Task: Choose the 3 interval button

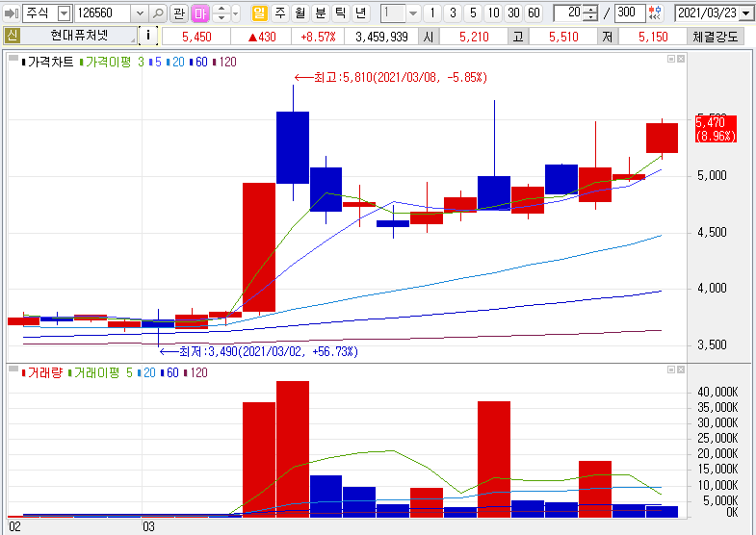Action: 453,13
